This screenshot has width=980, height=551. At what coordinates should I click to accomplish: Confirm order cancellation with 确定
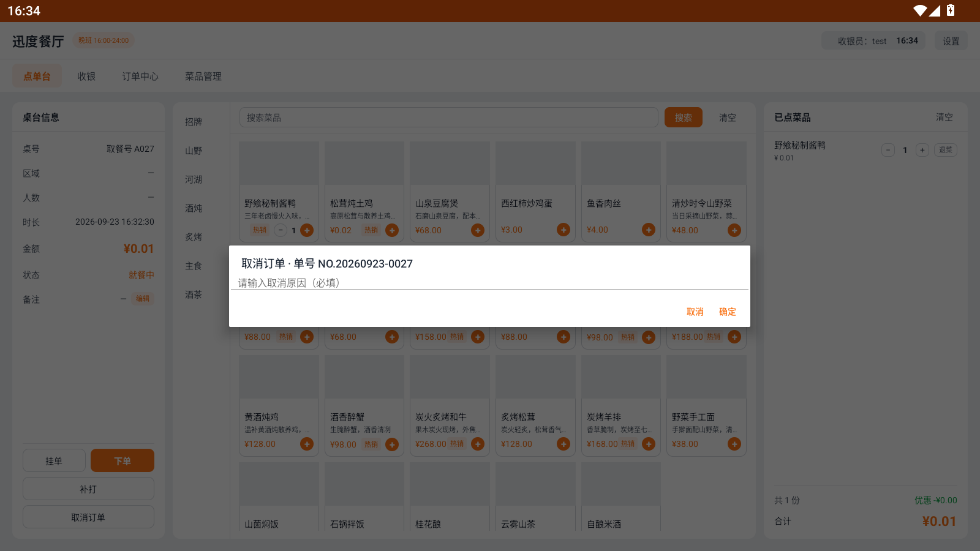pos(728,312)
